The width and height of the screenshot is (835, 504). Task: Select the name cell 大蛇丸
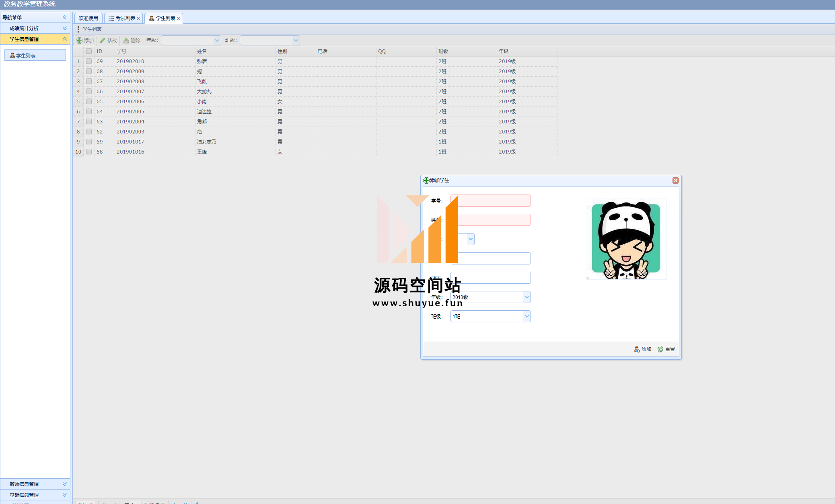coord(235,92)
